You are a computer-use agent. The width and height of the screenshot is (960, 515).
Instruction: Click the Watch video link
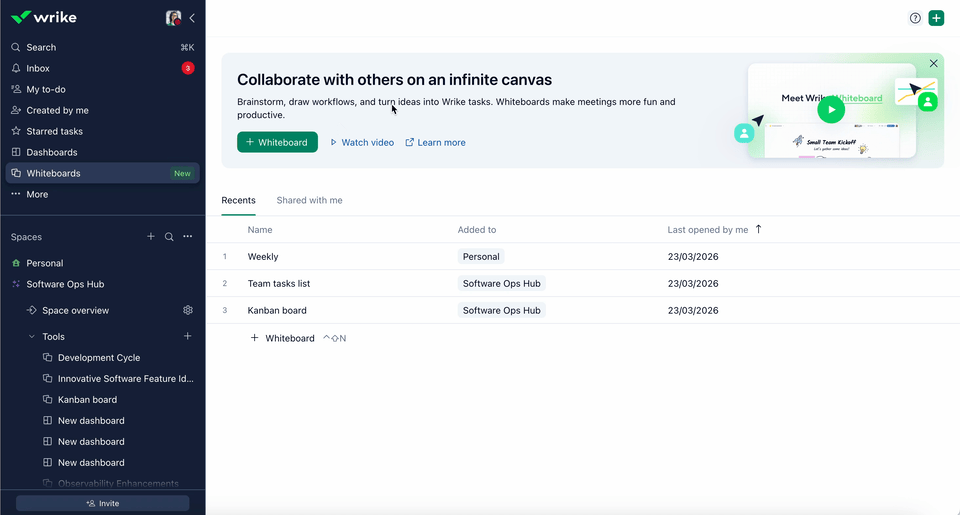362,142
